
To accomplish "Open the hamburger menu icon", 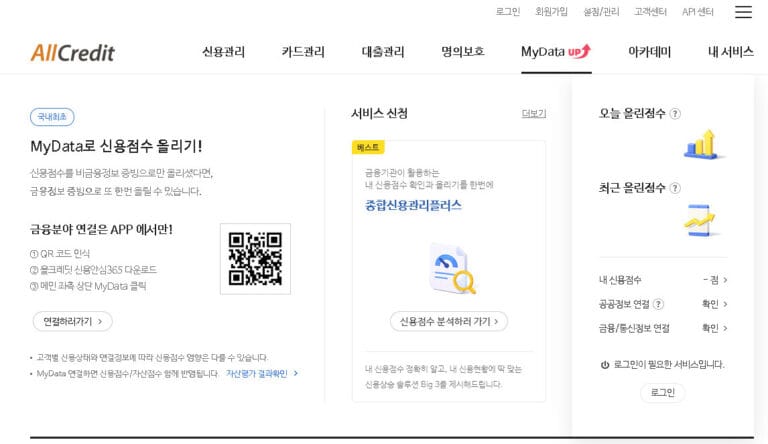I will click(743, 12).
